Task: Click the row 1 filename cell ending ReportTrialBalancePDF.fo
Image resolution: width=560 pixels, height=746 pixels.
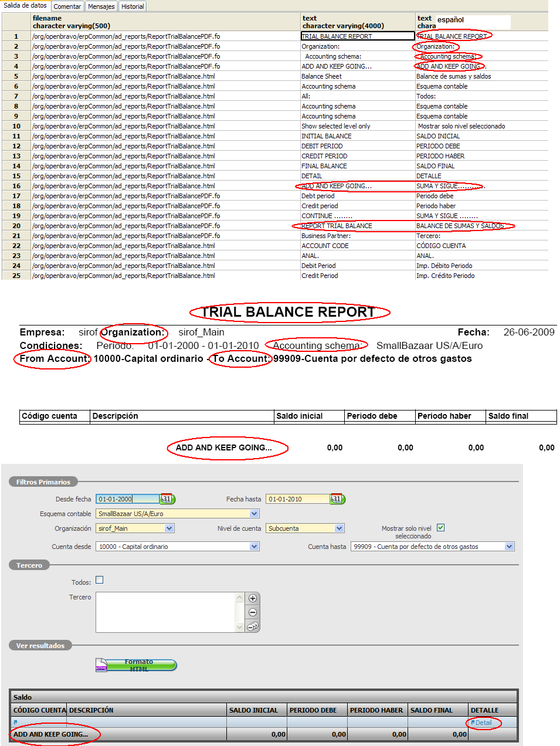Action: [x=165, y=36]
